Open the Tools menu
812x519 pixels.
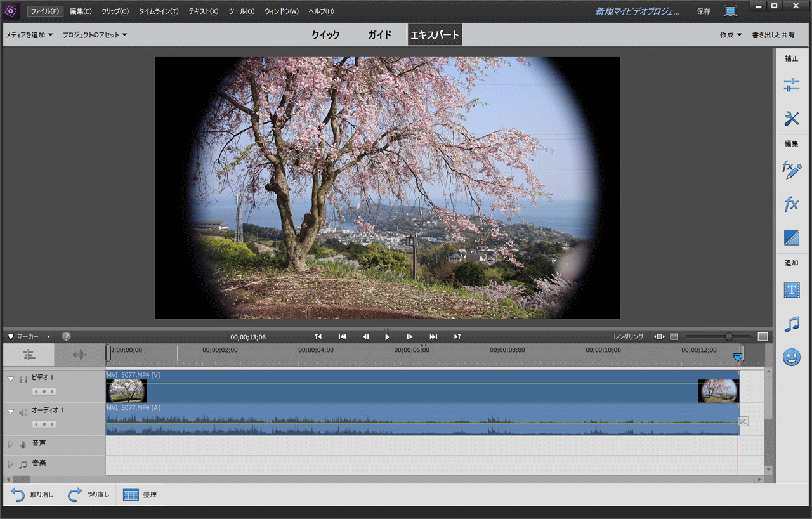pos(241,11)
